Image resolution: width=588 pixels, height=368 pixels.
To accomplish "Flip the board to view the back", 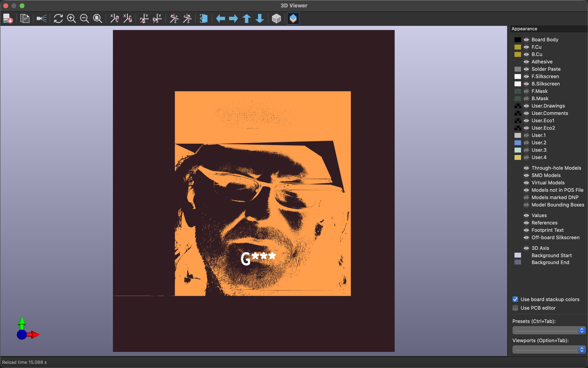I will [204, 18].
